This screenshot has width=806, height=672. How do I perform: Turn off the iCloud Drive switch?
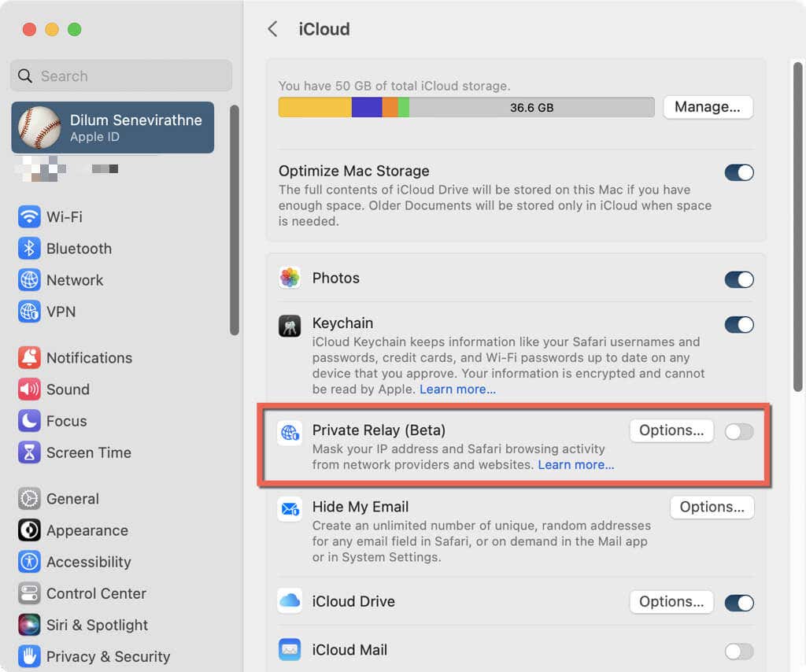click(x=739, y=603)
